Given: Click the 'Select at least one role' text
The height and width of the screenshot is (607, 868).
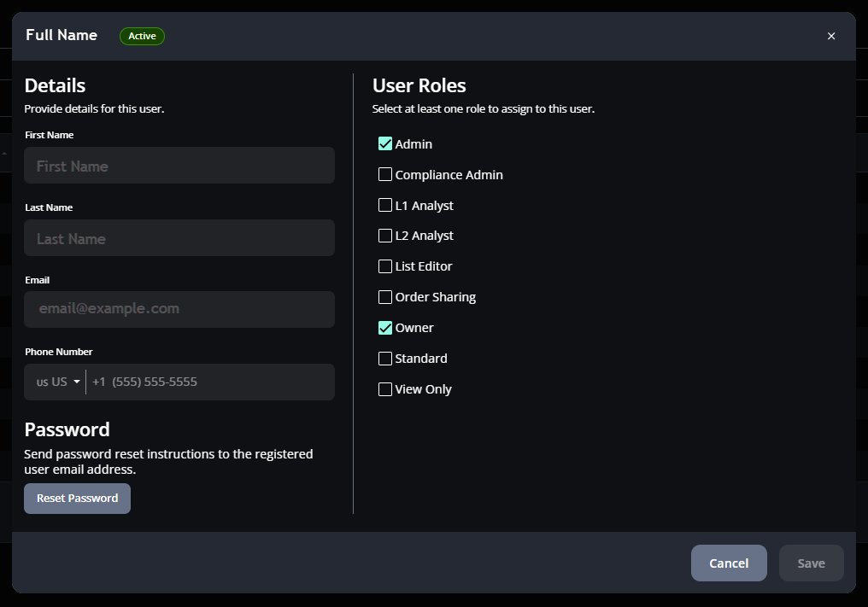Looking at the screenshot, I should (x=484, y=109).
